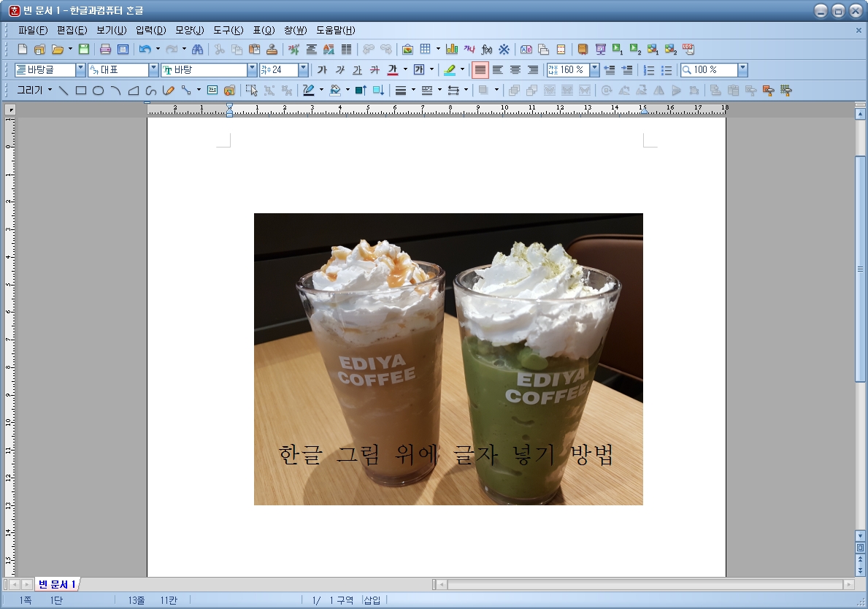Select the ellipse drawing tool

pos(98,91)
